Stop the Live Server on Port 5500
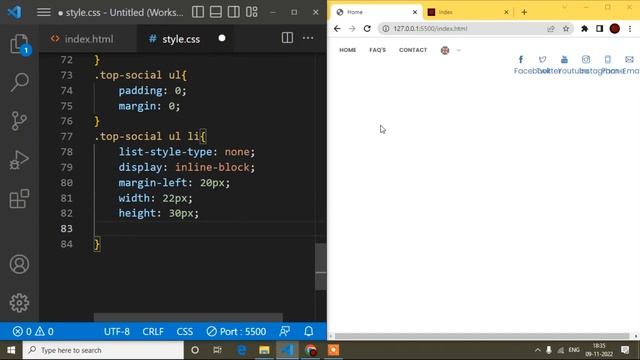Screen dimensions: 640x360 [x=236, y=331]
